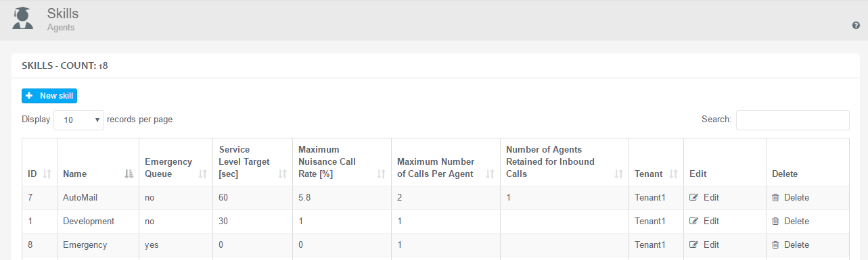This screenshot has width=868, height=260.
Task: Open the help question mark icon
Action: pyautogui.click(x=856, y=25)
